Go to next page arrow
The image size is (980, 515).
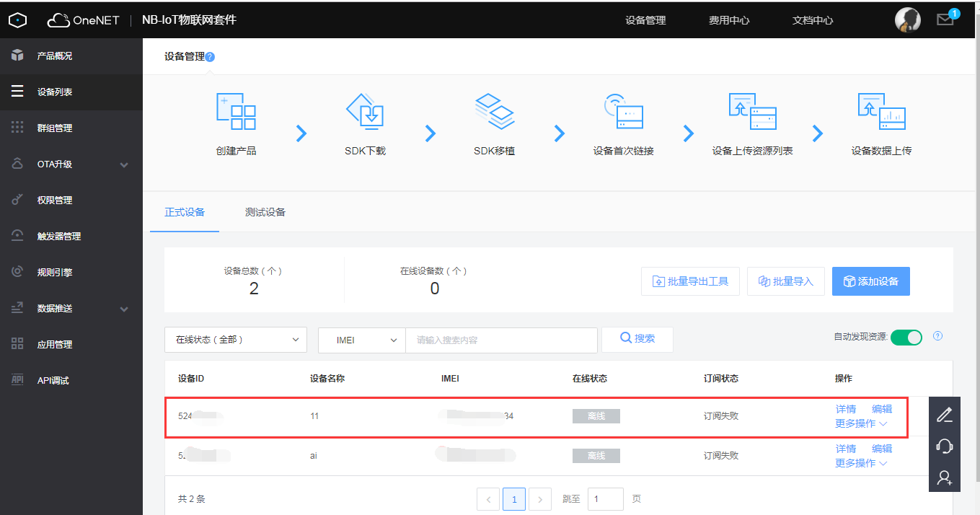point(540,499)
